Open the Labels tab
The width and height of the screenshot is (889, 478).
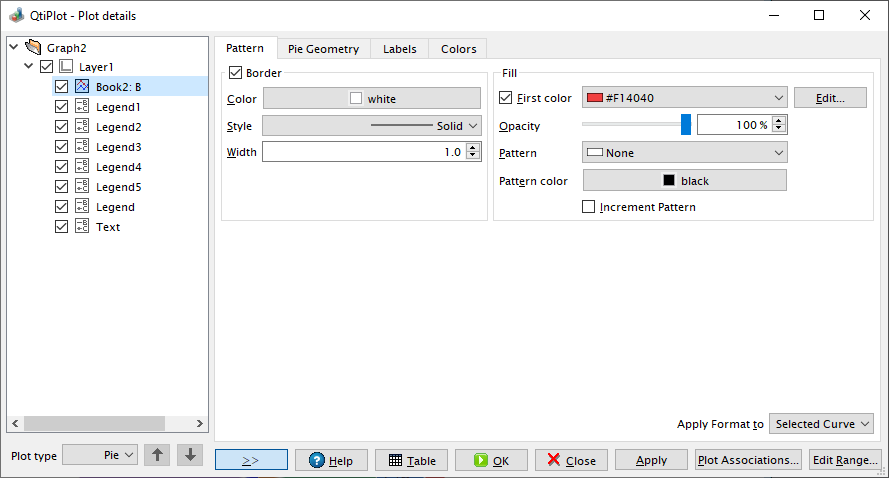click(x=400, y=49)
